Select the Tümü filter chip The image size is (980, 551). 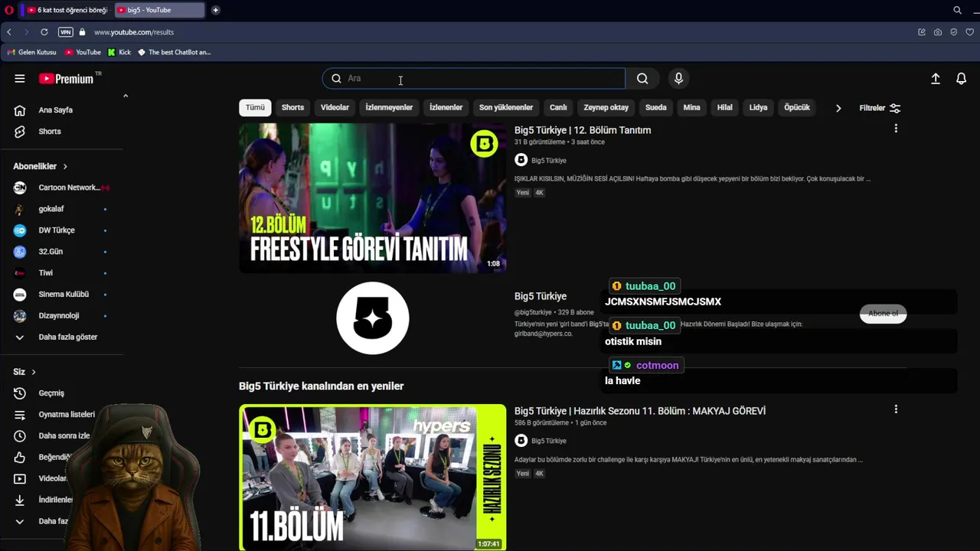click(x=255, y=108)
